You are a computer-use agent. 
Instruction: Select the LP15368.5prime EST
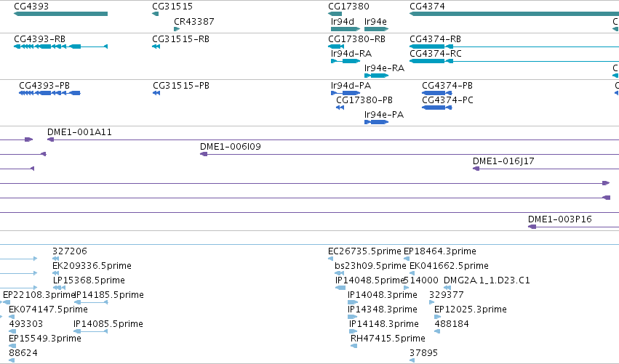pos(59,288)
